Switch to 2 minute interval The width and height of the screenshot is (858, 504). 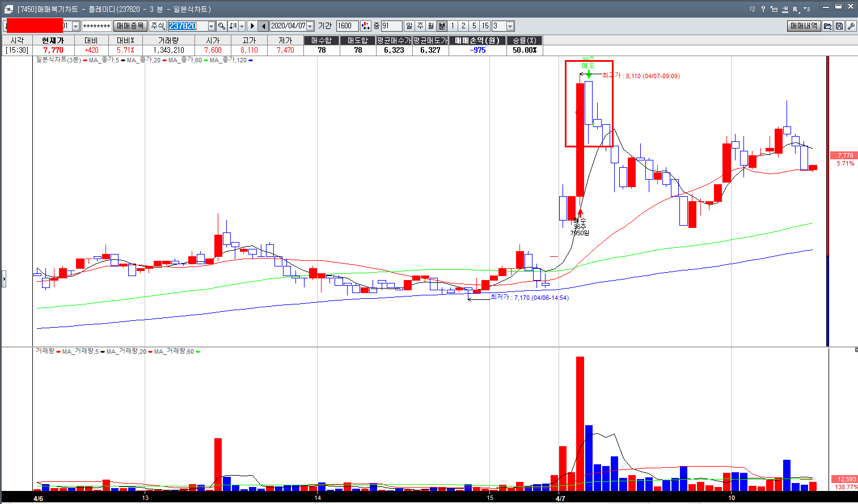(463, 26)
